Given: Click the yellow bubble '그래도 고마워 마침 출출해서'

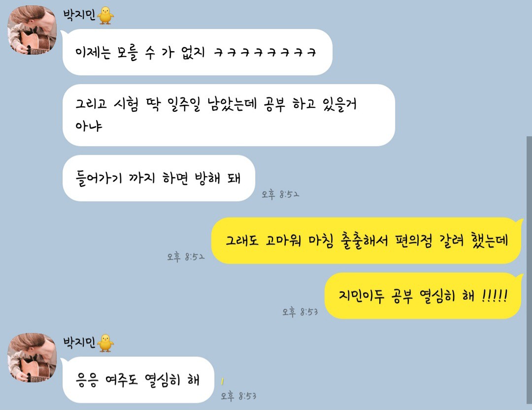Looking at the screenshot, I should click(x=366, y=241).
